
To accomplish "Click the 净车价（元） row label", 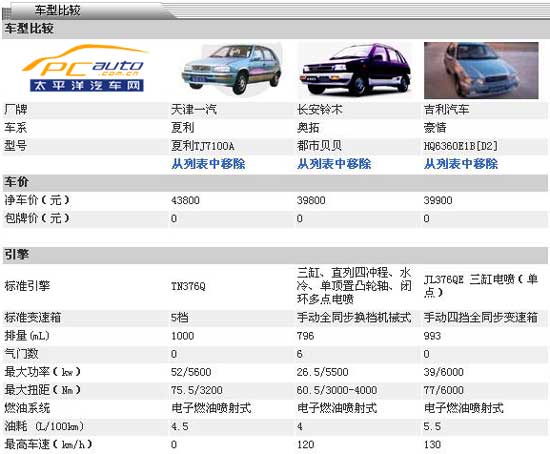I will point(37,200).
